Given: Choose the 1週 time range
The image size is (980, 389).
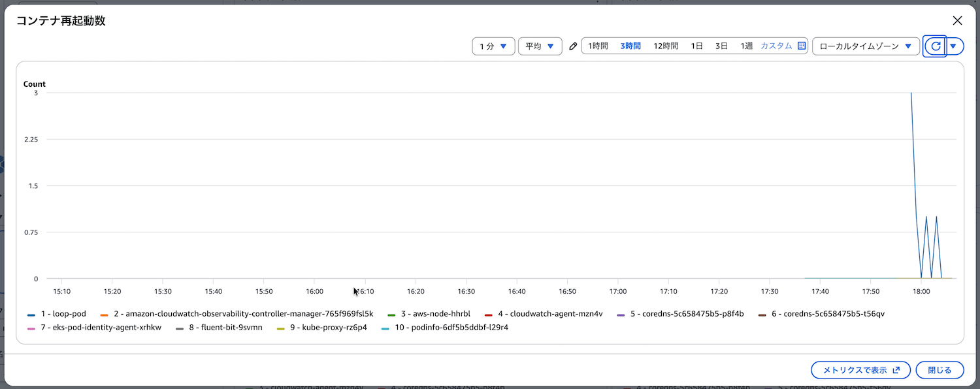Looking at the screenshot, I should click(746, 46).
